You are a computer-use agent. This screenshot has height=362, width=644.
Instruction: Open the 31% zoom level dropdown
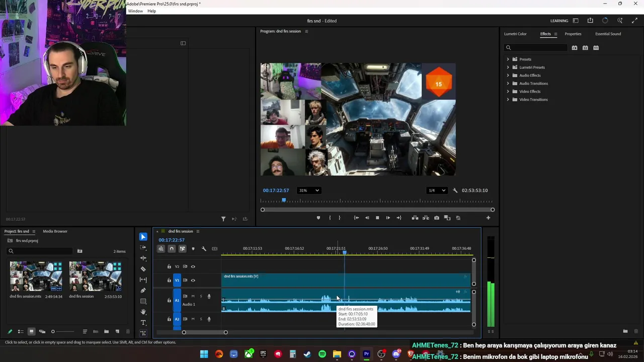[309, 191]
